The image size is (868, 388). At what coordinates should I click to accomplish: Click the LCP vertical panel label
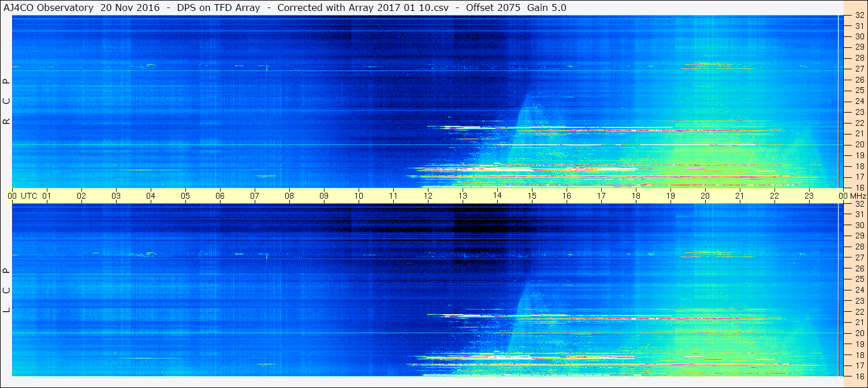[7, 290]
